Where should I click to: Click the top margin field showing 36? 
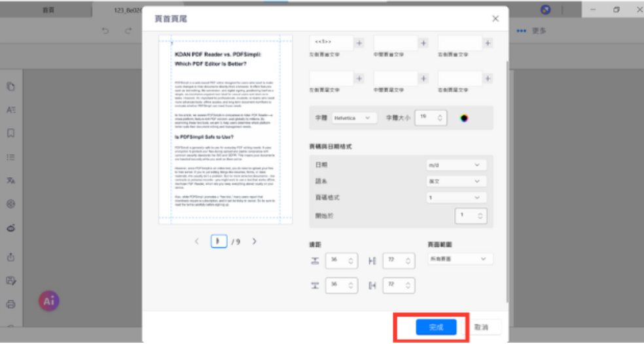(341, 261)
